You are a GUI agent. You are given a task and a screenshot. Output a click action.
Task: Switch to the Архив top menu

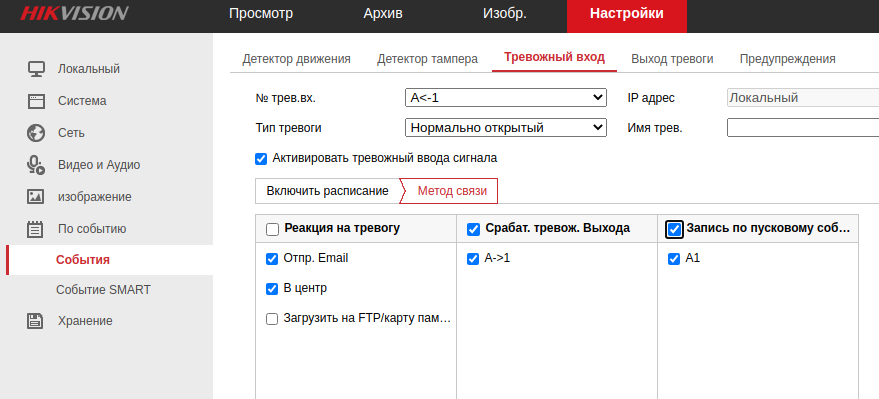click(383, 13)
